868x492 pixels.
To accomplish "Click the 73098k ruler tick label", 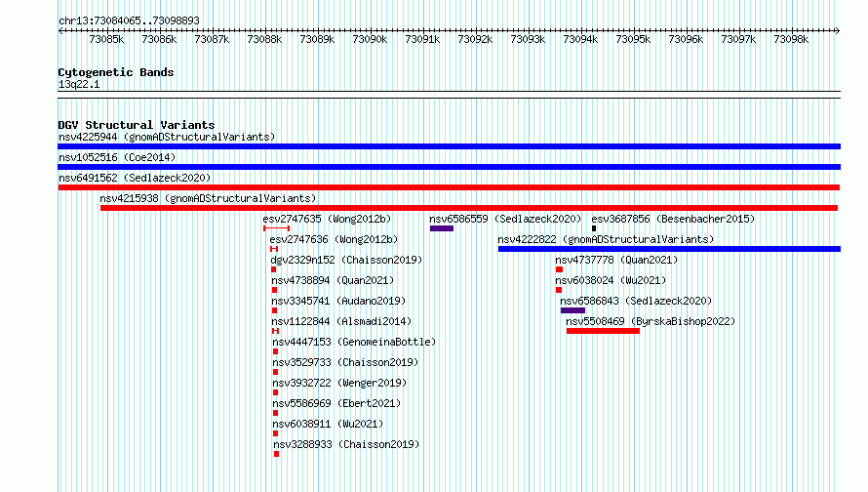I will click(791, 39).
